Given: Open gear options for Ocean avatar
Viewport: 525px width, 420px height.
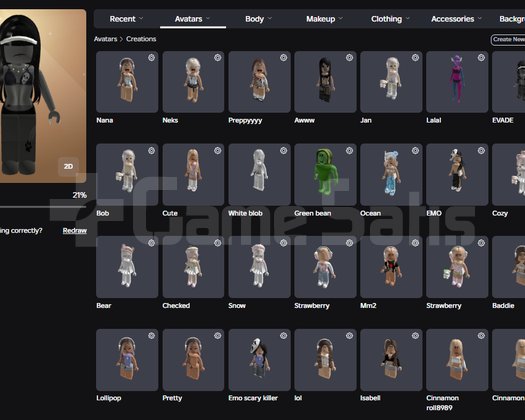Looking at the screenshot, I should [x=415, y=150].
